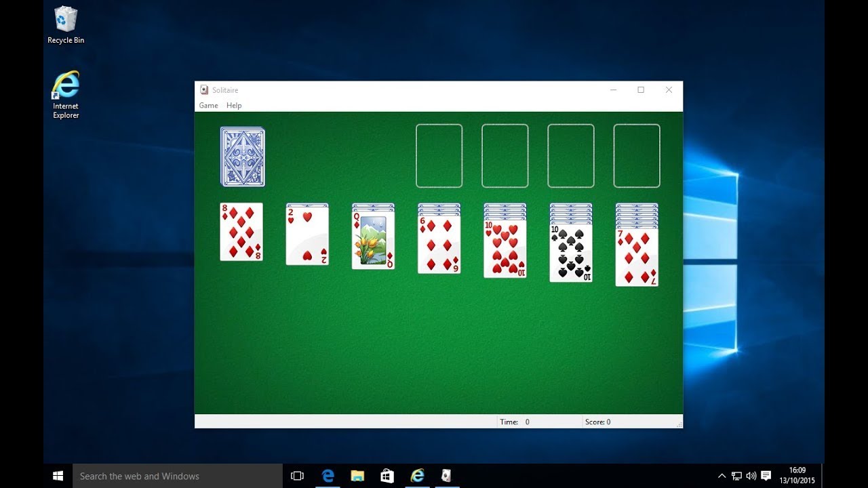This screenshot has width=868, height=488.
Task: Select the queen of diamonds card
Action: point(373,240)
